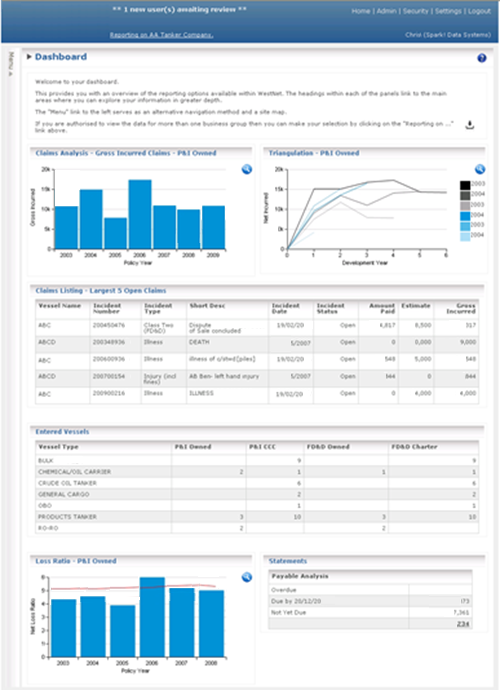Select incident number 200700154
The image size is (500, 690).
tap(109, 376)
